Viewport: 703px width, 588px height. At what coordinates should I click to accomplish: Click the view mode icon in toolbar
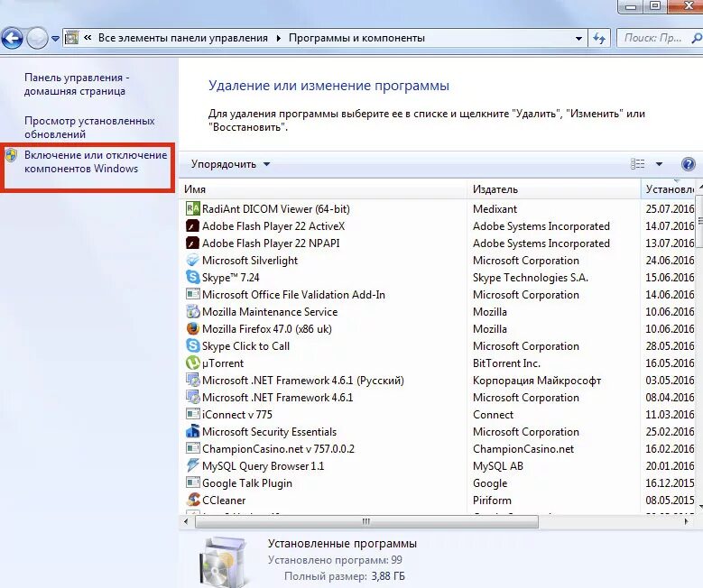[637, 164]
